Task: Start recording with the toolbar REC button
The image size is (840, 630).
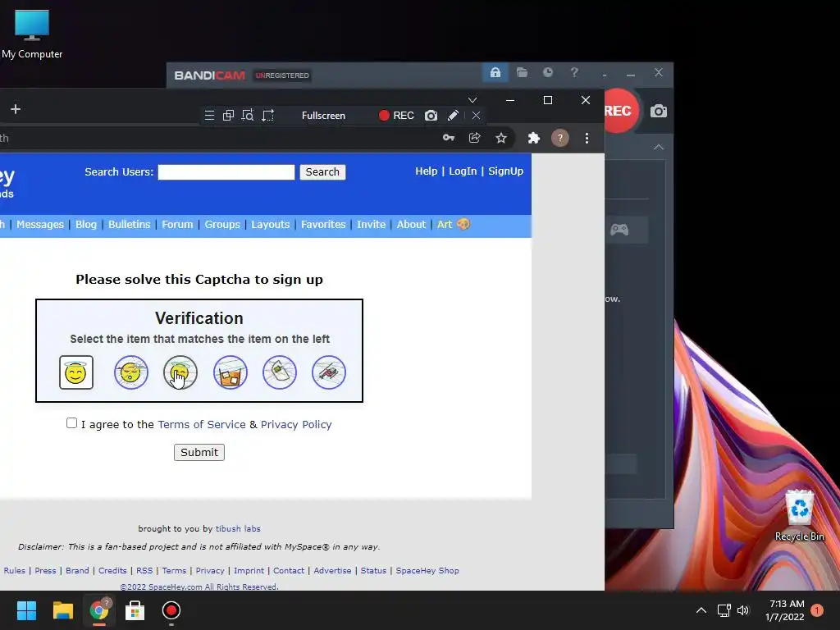Action: (x=396, y=115)
